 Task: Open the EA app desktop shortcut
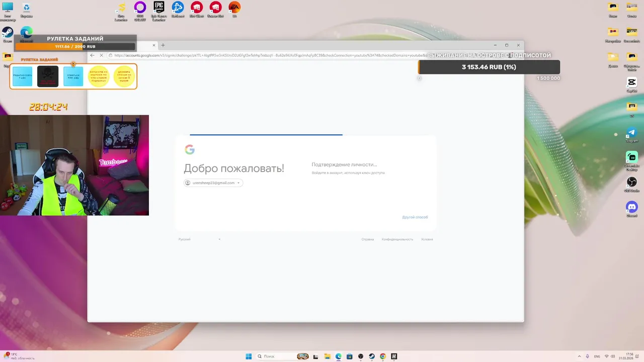click(x=234, y=10)
